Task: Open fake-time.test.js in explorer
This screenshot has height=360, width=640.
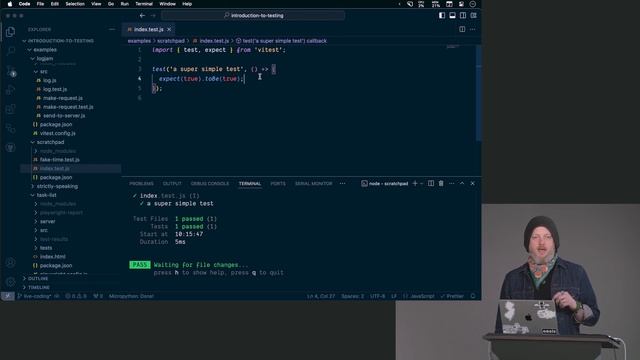Action: click(x=60, y=160)
